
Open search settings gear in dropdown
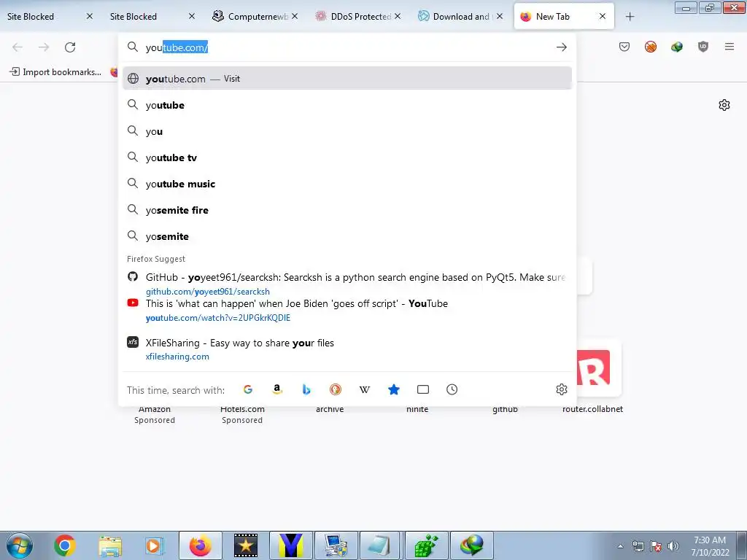pyautogui.click(x=561, y=389)
